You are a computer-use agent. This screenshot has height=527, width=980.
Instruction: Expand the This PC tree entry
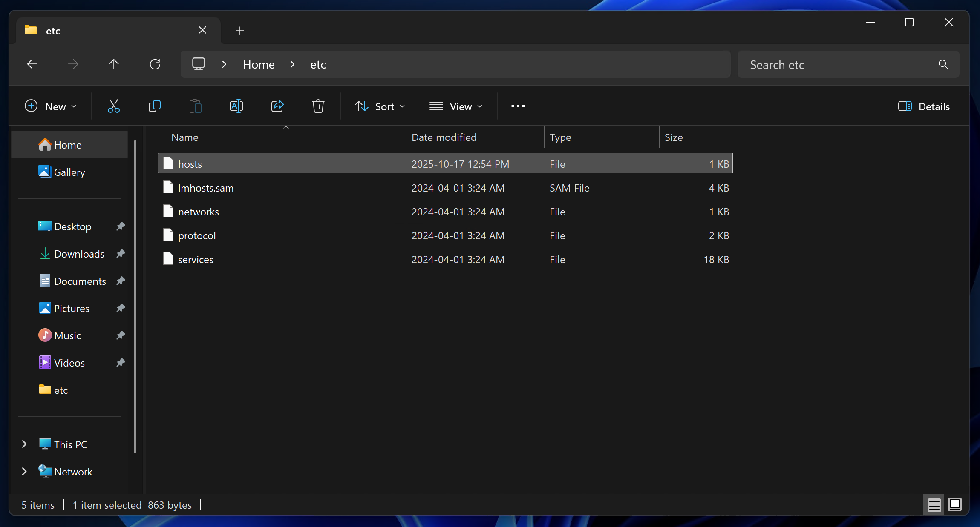24,444
